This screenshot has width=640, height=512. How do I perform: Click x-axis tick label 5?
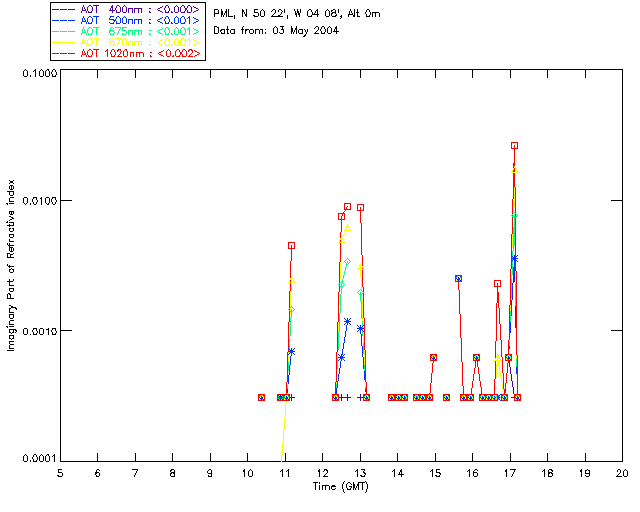click(x=60, y=473)
